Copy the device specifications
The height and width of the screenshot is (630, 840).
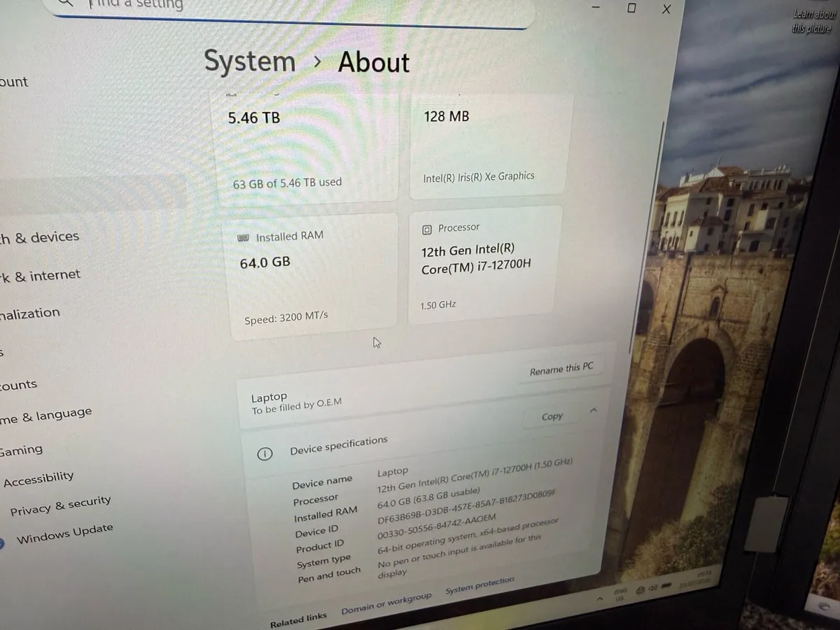coord(552,416)
